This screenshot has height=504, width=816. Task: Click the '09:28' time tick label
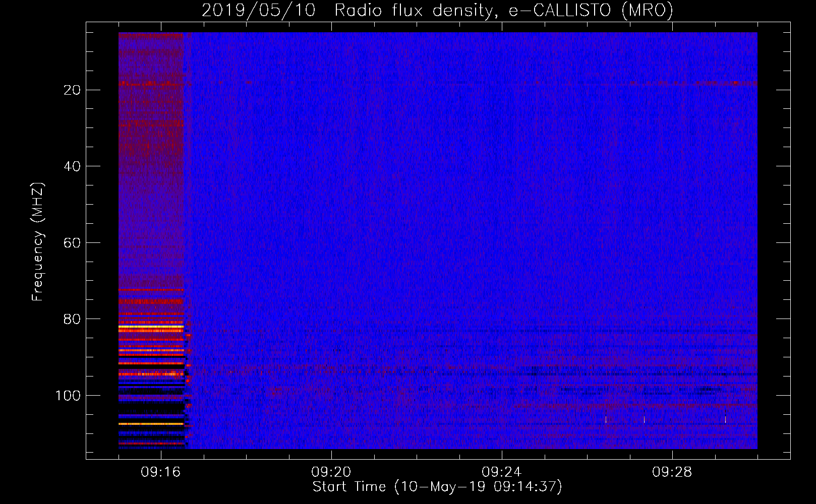(x=672, y=472)
